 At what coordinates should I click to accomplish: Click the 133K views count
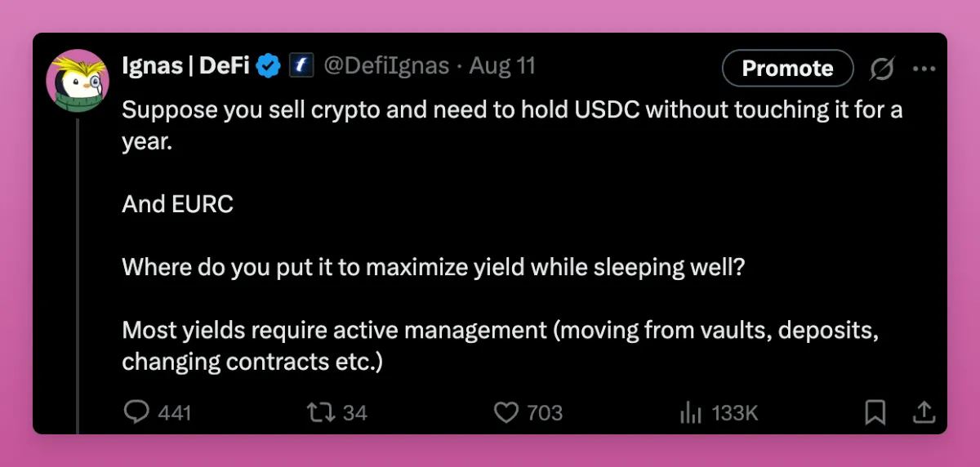click(x=735, y=413)
